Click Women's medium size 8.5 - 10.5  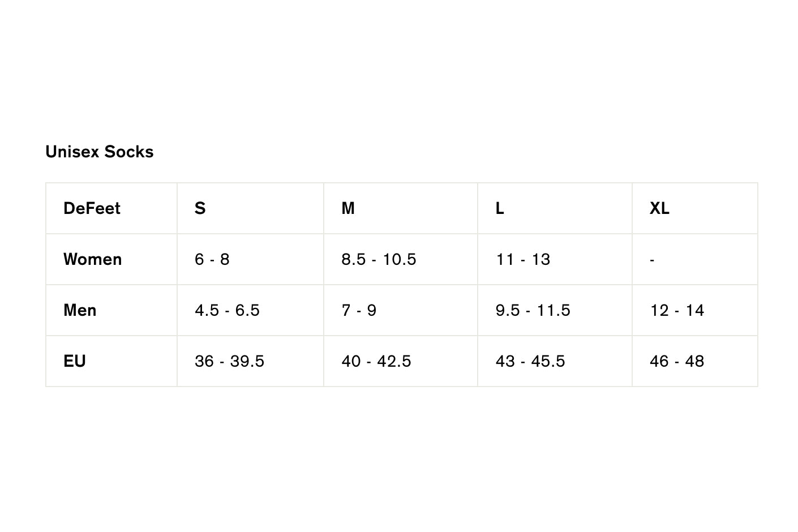click(379, 259)
